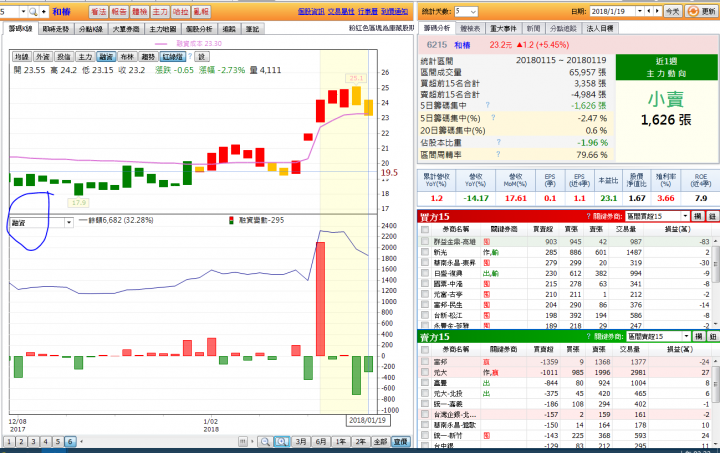This screenshot has width=720, height=453.
Task: Click the 報告 toolbar button
Action: [x=119, y=12]
